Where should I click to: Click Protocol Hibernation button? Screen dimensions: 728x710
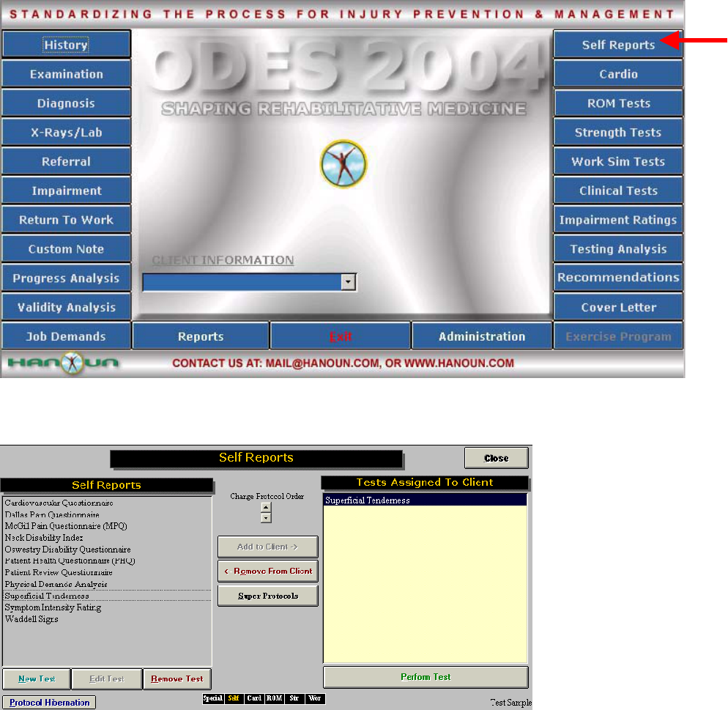(x=49, y=703)
